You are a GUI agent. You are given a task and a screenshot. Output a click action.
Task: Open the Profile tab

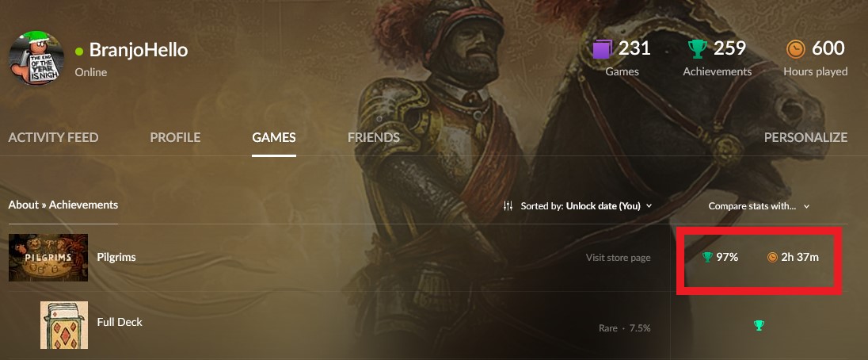tap(175, 137)
